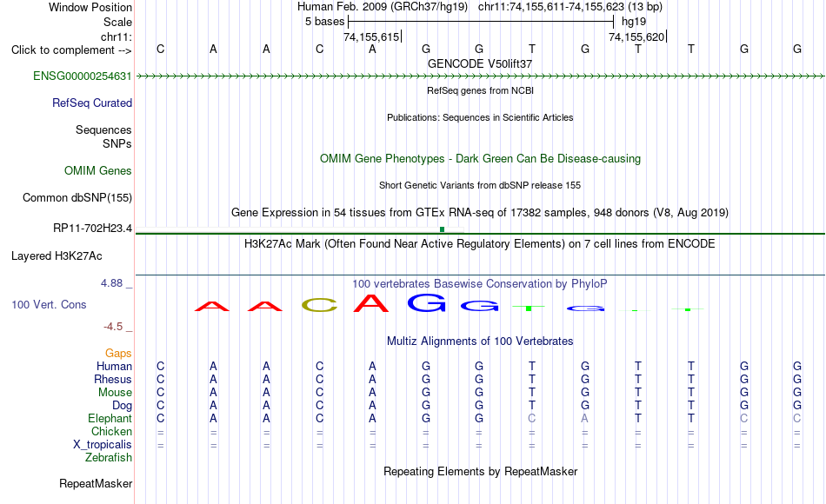Click the GTEx Gene Expression track title
Image resolution: width=826 pixels, height=504 pixels.
pos(480,212)
